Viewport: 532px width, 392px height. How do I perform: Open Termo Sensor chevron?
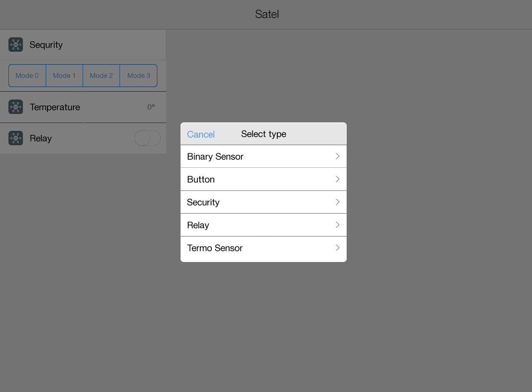(x=337, y=248)
